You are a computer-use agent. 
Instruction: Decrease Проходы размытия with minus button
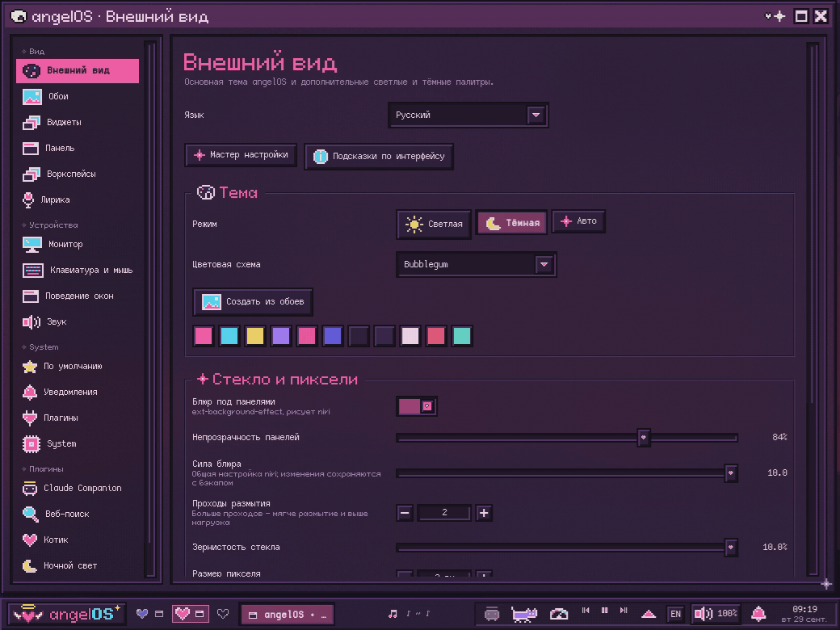point(405,513)
